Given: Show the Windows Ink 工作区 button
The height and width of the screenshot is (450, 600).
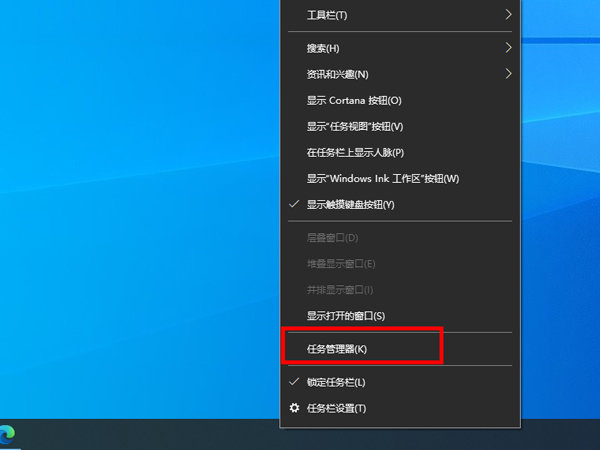Looking at the screenshot, I should (382, 178).
